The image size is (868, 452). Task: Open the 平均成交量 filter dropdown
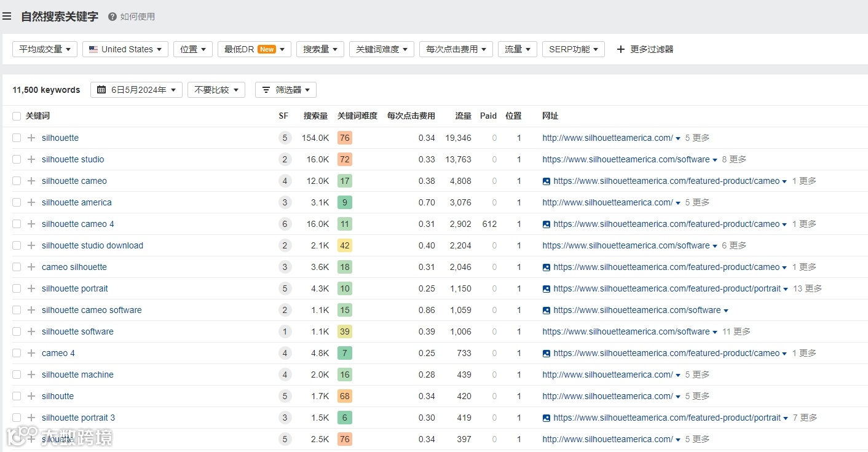click(45, 49)
